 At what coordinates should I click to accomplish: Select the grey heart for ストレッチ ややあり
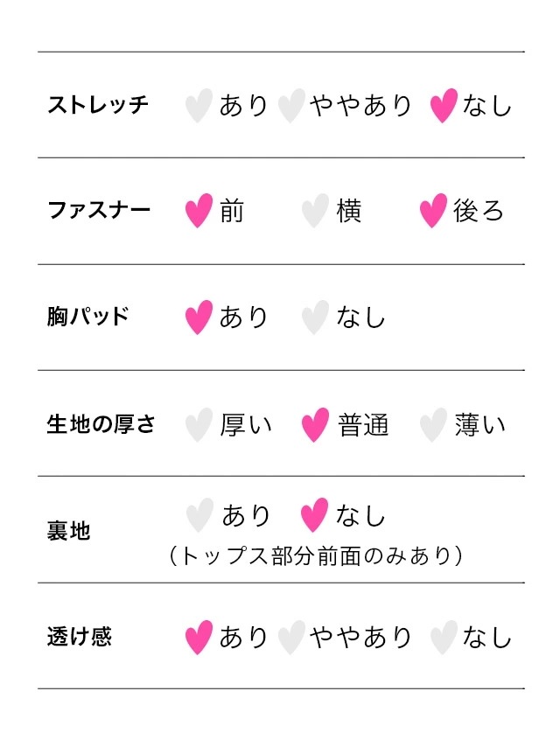coord(291,105)
